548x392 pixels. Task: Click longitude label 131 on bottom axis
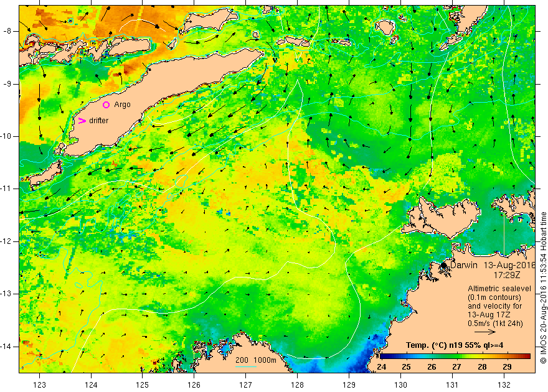452,385
